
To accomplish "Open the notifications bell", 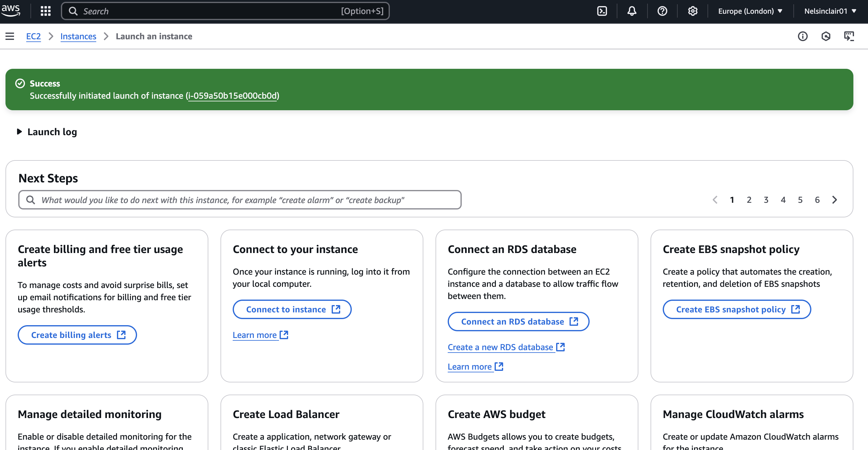I will pyautogui.click(x=632, y=11).
